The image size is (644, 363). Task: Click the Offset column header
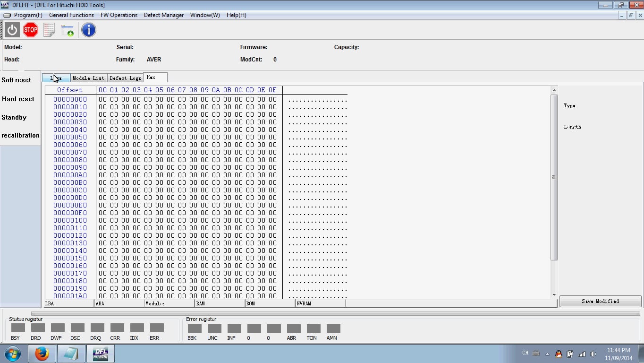pyautogui.click(x=70, y=90)
